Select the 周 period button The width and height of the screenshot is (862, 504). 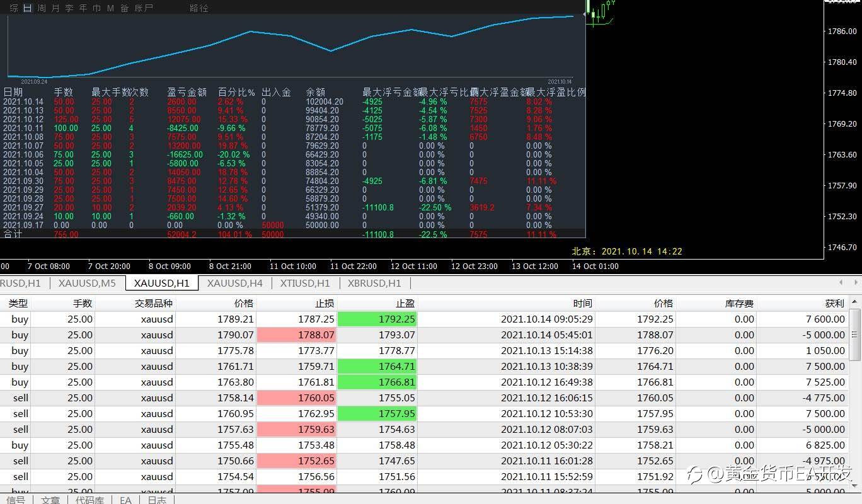pos(42,8)
